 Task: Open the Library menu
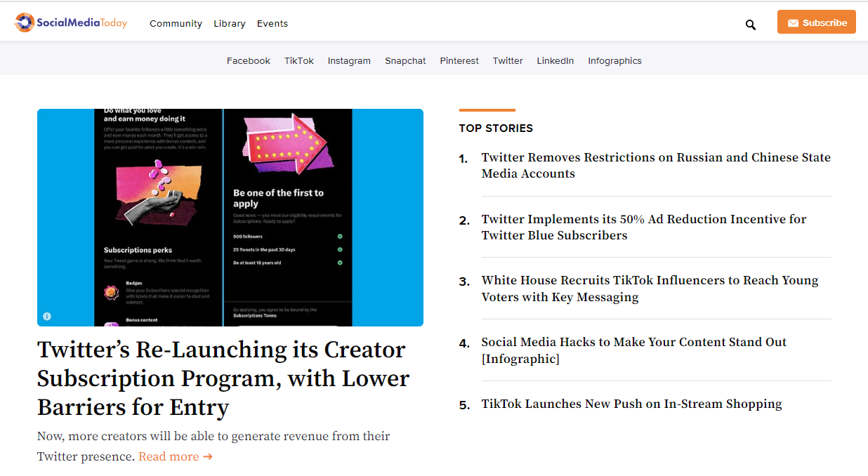[x=230, y=23]
